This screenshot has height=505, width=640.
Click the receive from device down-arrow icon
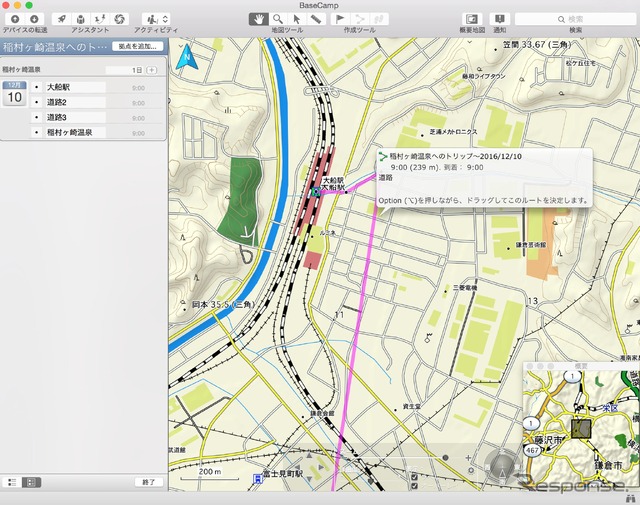tap(34, 19)
